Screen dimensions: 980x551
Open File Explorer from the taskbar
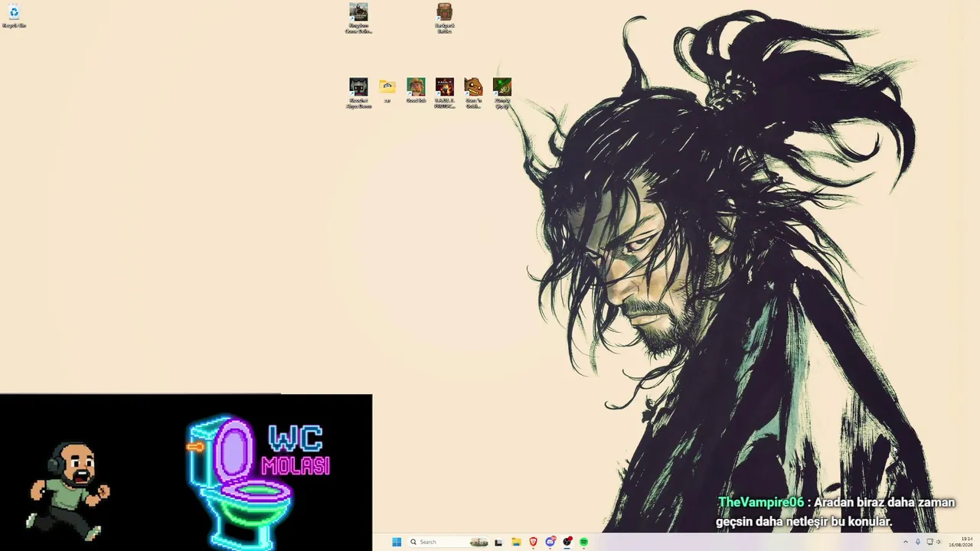tap(516, 542)
